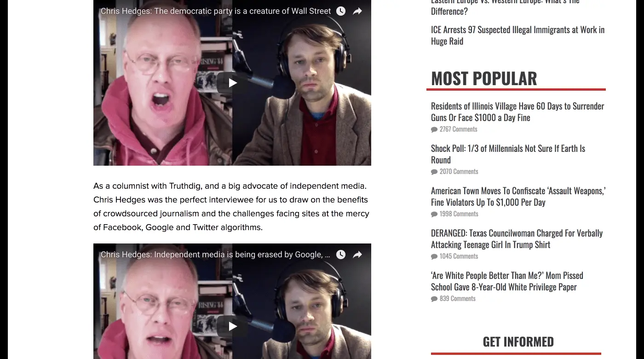644x359 pixels.
Task: Open 1045 Comments bubble icon
Action: (x=434, y=257)
